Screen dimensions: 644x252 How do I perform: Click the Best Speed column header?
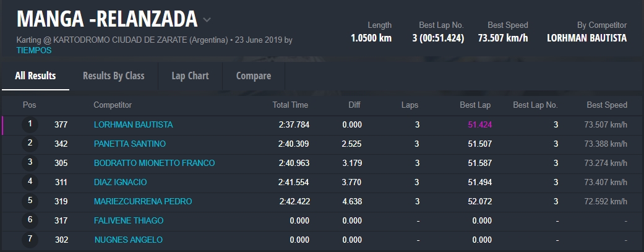point(607,105)
